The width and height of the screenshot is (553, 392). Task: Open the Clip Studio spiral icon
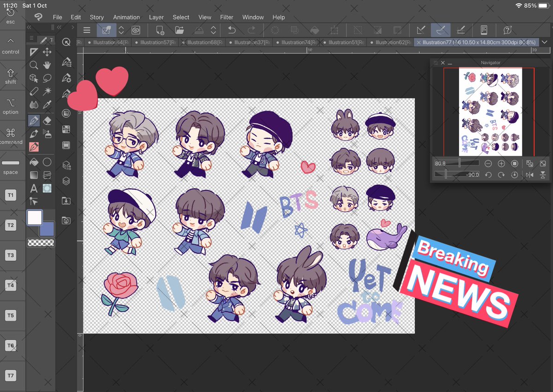tap(136, 30)
